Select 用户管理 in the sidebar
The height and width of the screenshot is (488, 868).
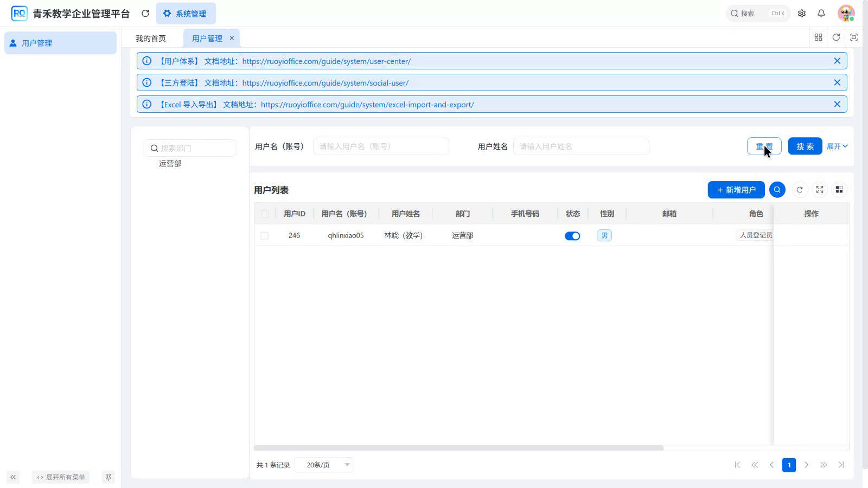60,43
